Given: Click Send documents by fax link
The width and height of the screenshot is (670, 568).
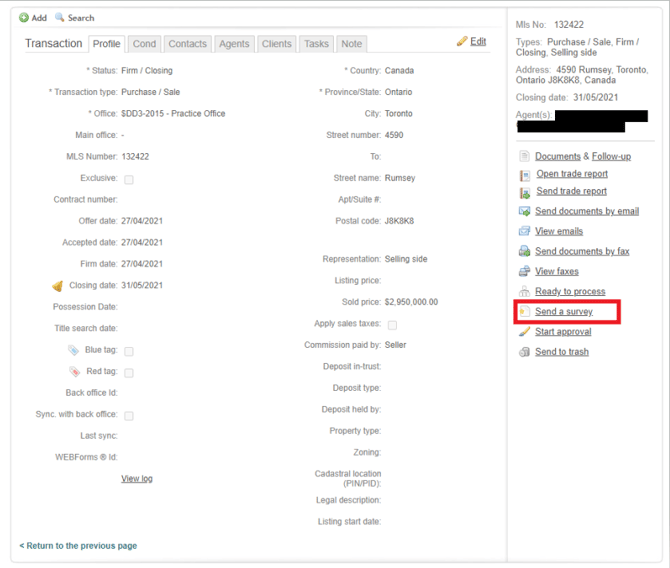Looking at the screenshot, I should pos(582,251).
